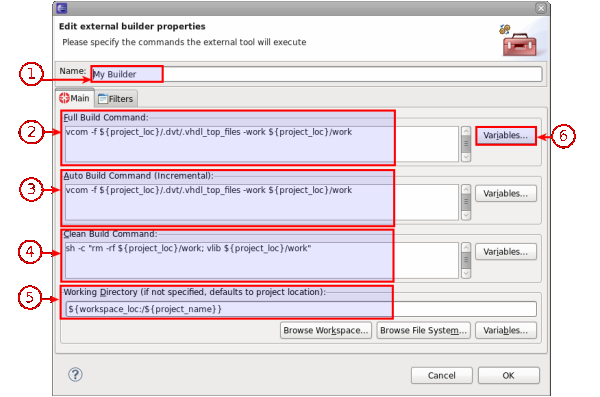
Task: Click the Clean Build Command text area
Action: [x=262, y=260]
